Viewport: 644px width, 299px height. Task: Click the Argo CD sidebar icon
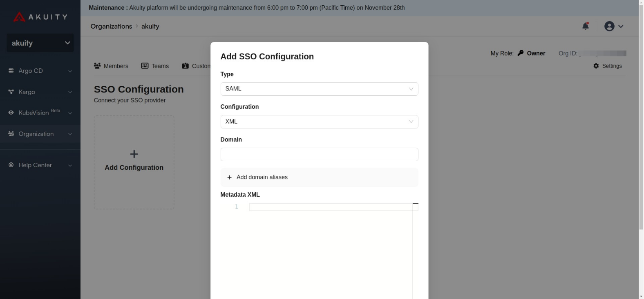pyautogui.click(x=11, y=71)
